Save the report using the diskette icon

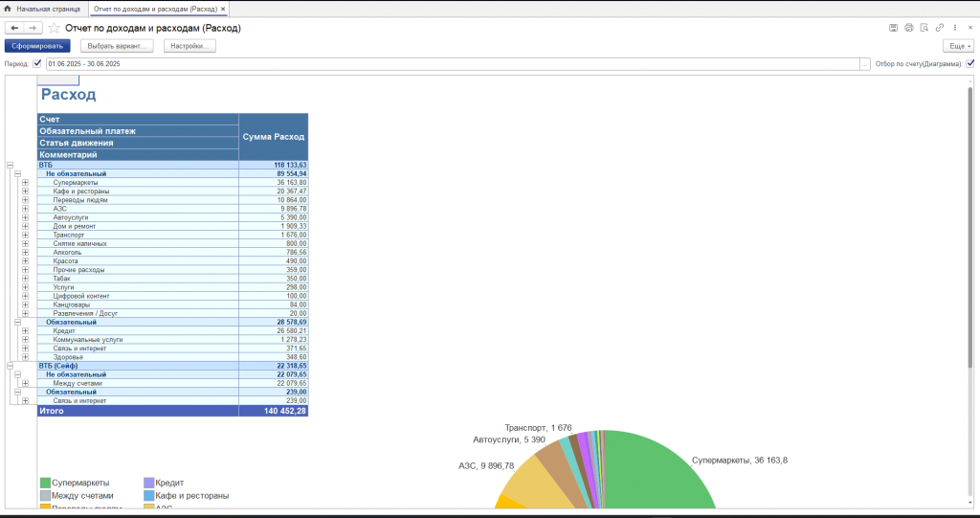(x=893, y=28)
